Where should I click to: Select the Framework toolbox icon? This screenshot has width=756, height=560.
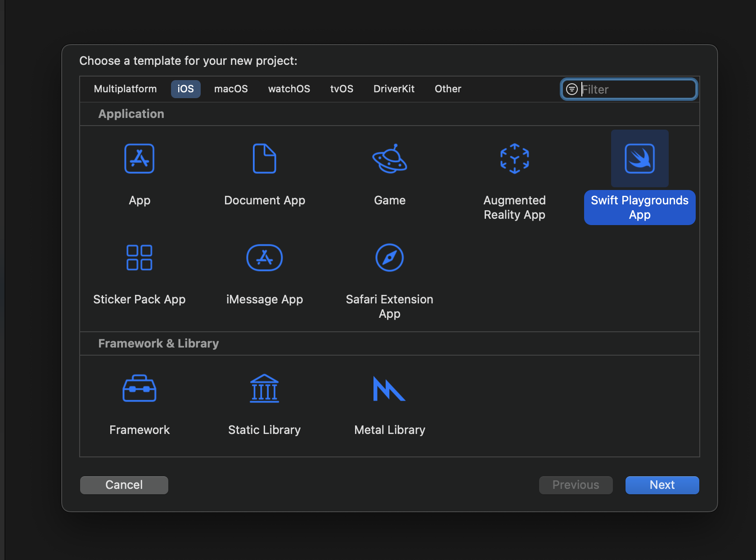click(x=139, y=388)
